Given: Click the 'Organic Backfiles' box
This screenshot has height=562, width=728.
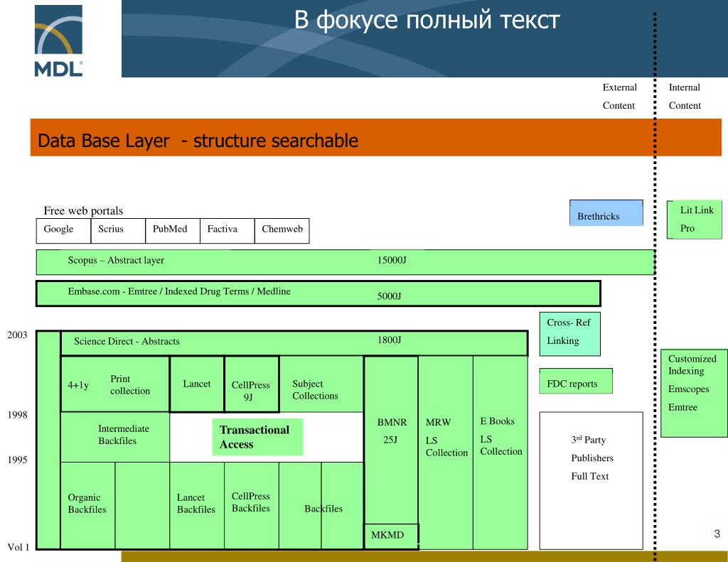Looking at the screenshot, I should [x=87, y=505].
